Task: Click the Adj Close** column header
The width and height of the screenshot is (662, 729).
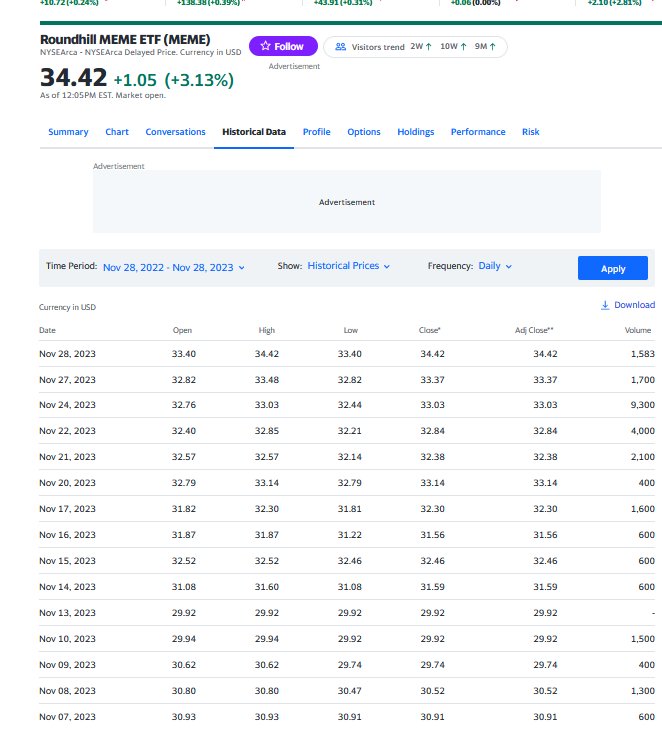Action: pos(534,330)
